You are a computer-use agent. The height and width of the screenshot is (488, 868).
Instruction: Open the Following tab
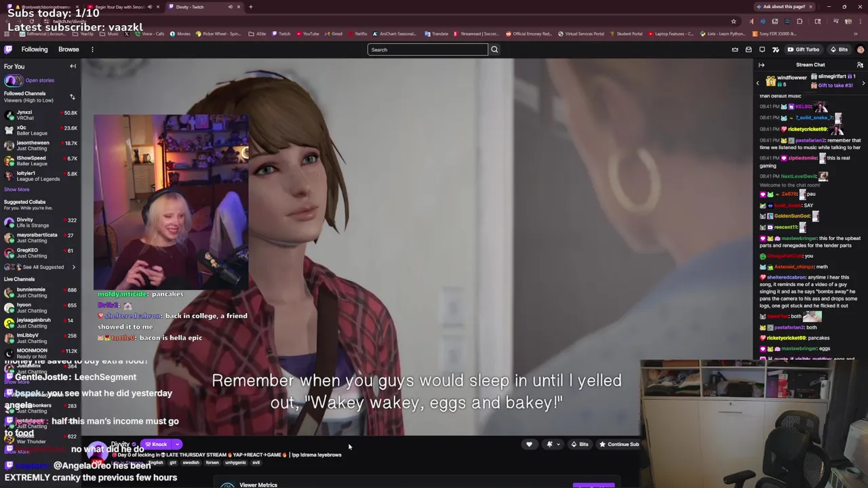(35, 49)
